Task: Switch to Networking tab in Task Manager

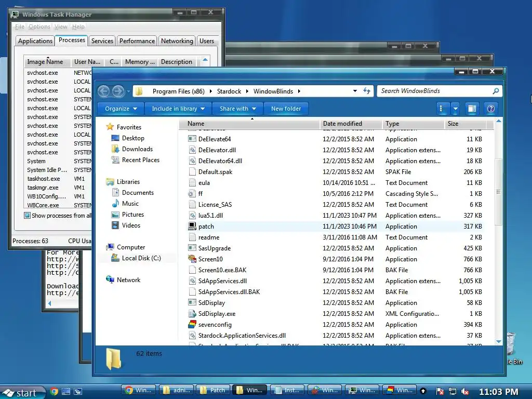Action: pos(177,41)
